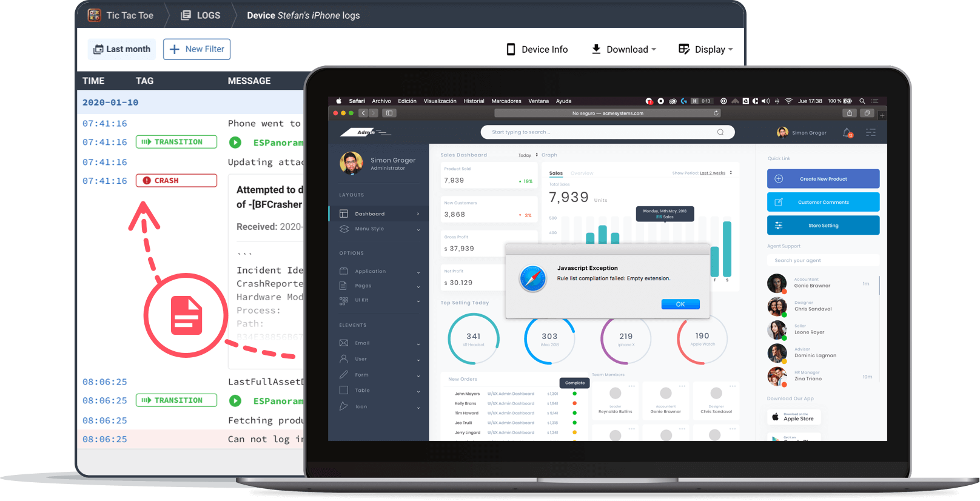Click the 190 Apple Watch progress ring
Image resolution: width=980 pixels, height=501 pixels.
pyautogui.click(x=702, y=339)
